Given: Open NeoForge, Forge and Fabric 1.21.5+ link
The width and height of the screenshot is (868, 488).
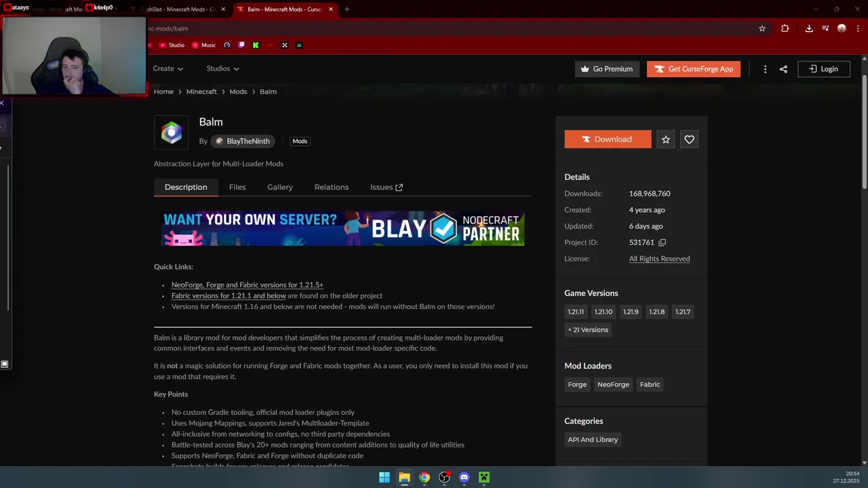Looking at the screenshot, I should 248,285.
